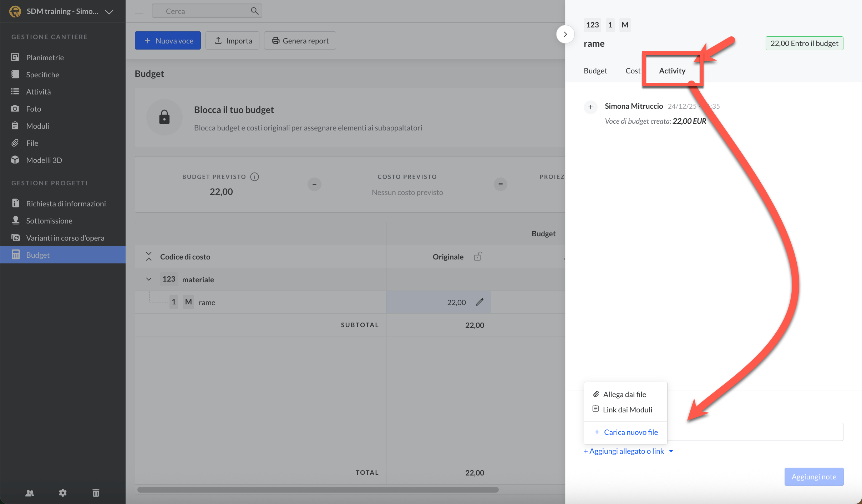Collapse the 123 materiale cost code row
The width and height of the screenshot is (862, 504).
(x=149, y=279)
